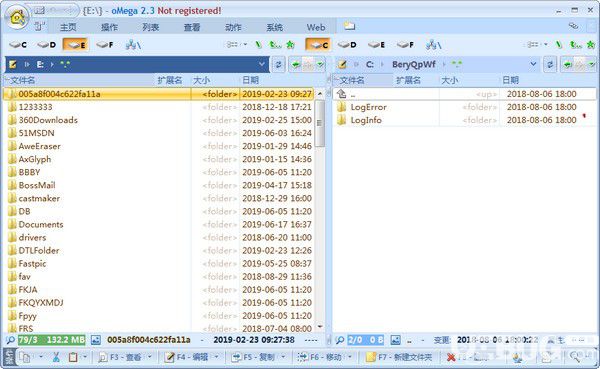600x369 pixels.
Task: Open dropdown arrow next to F4 编辑
Action: click(217, 357)
